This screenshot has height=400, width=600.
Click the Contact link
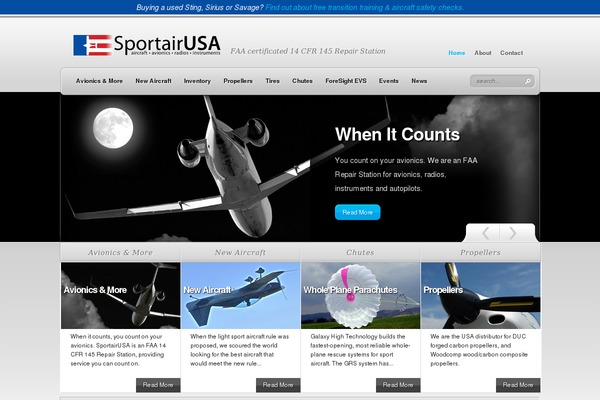click(512, 53)
